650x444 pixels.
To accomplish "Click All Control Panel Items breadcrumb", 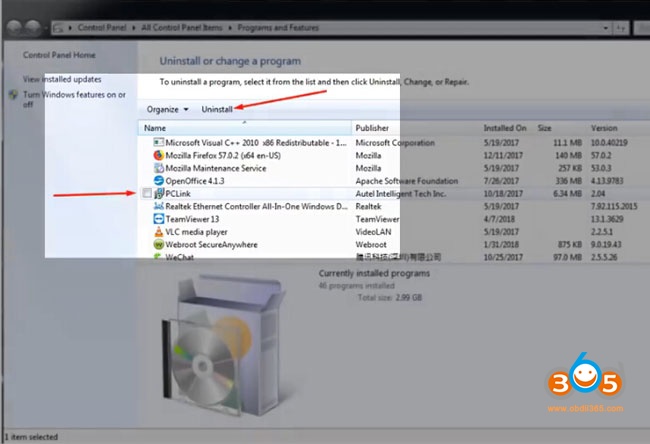I will point(182,28).
